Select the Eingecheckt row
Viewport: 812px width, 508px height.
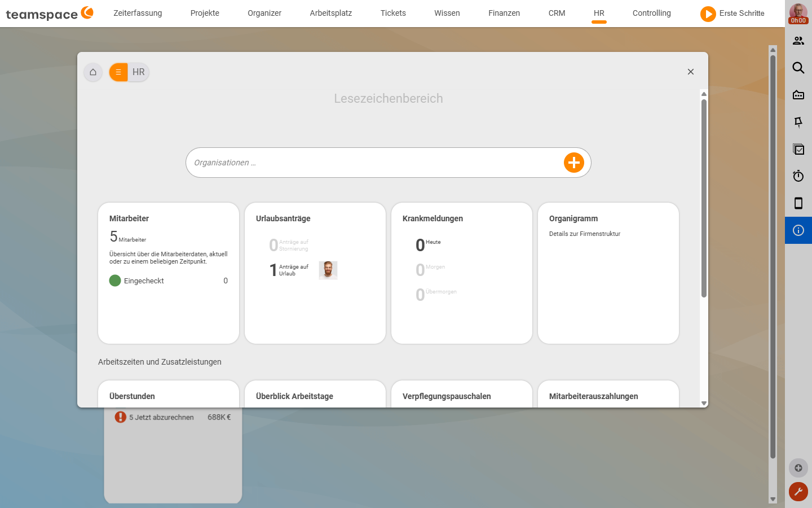tap(169, 281)
